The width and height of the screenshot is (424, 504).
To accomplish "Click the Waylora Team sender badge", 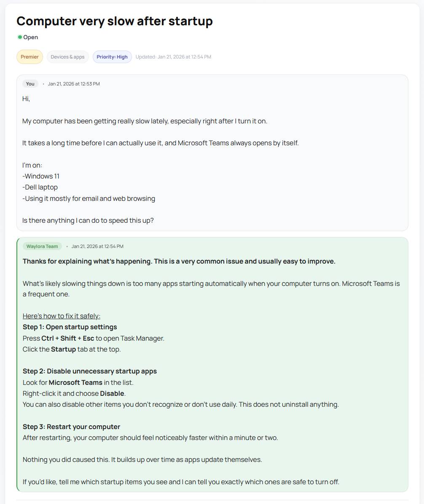I will click(x=42, y=246).
